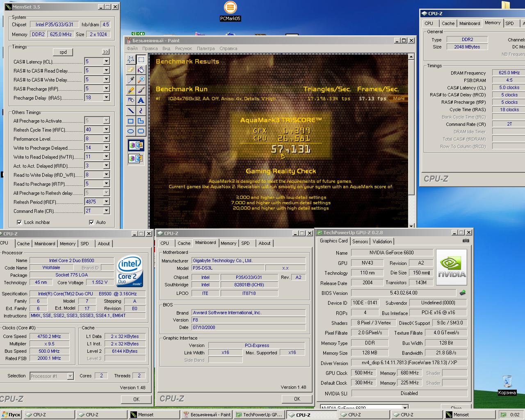Choose the Rounded rectangle tool
This screenshot has height=420, width=525.
pyautogui.click(x=141, y=131)
